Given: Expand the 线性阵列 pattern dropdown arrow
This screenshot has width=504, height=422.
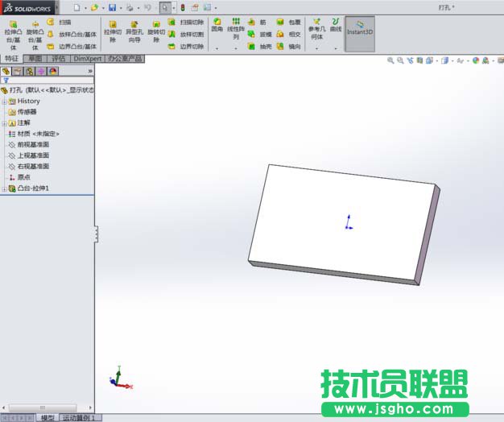Looking at the screenshot, I should (236, 48).
